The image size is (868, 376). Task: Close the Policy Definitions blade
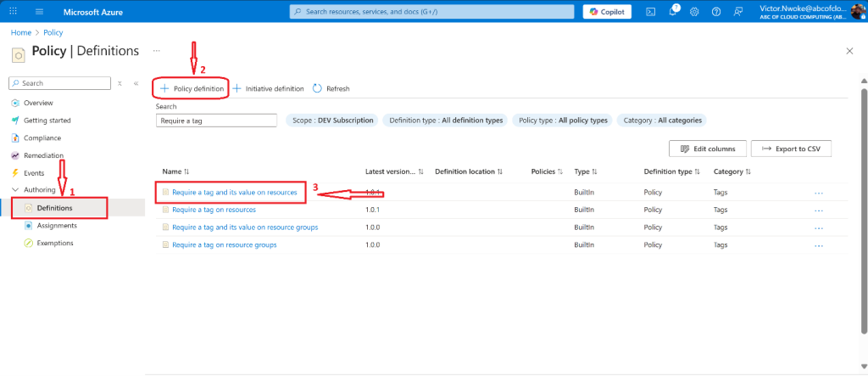click(849, 51)
